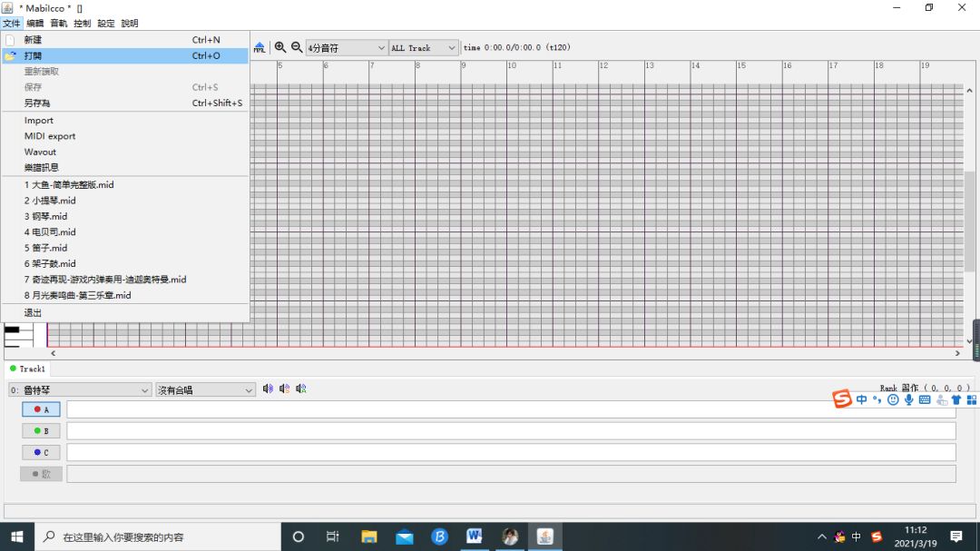
Task: Open the Sogou soft keyboard icon
Action: [x=925, y=399]
